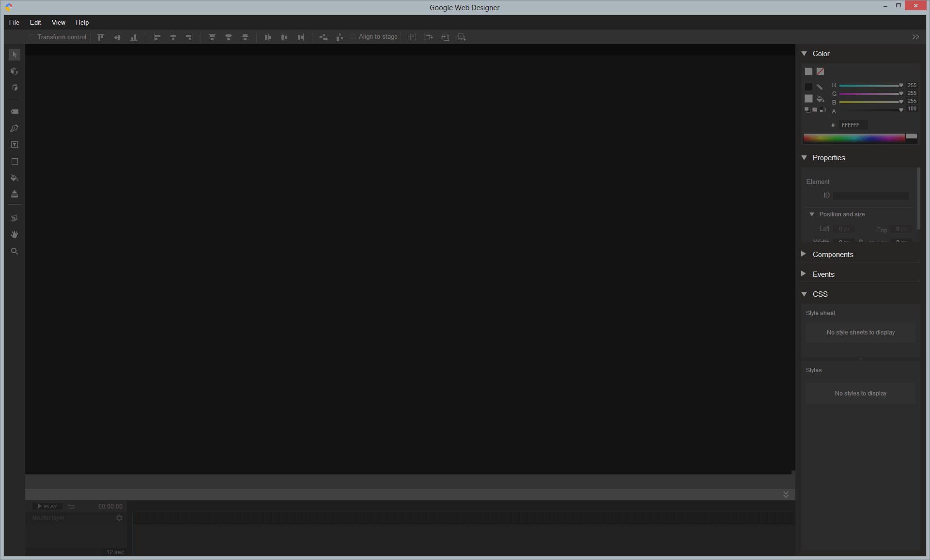Image resolution: width=930 pixels, height=560 pixels.
Task: Enable the Transform control checkbox
Action: [32, 37]
